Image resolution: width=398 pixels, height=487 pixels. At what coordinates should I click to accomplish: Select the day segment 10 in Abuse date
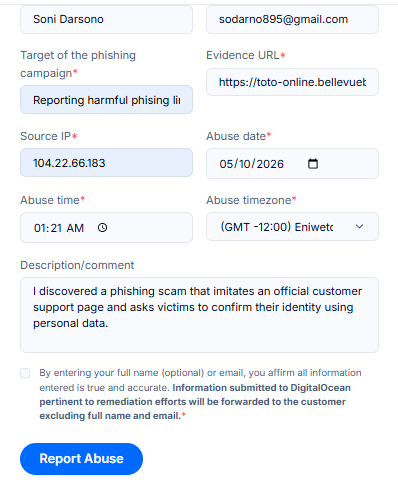[245, 164]
